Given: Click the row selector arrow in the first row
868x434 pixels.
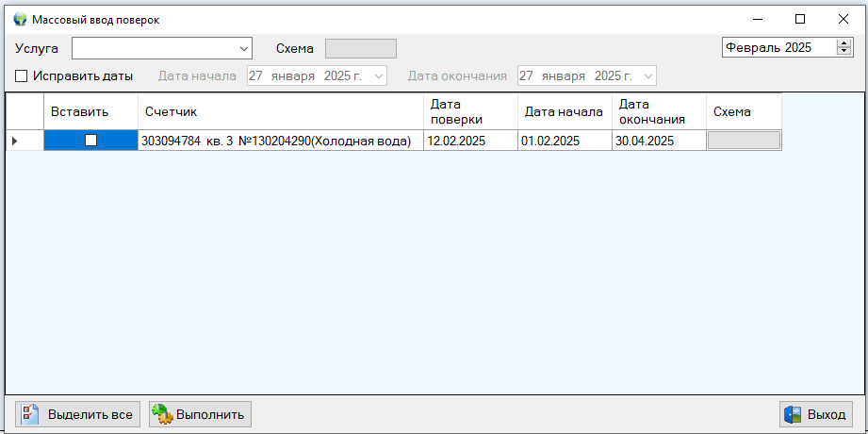Looking at the screenshot, I should coord(15,141).
